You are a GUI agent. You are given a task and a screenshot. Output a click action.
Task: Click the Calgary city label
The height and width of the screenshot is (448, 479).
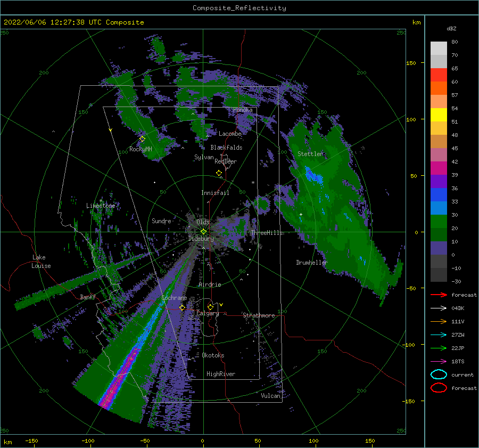pos(208,313)
